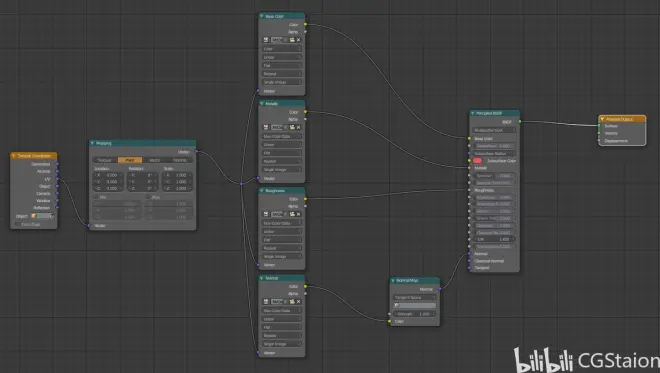Click the red Subsurface Color swatch

[x=477, y=160]
